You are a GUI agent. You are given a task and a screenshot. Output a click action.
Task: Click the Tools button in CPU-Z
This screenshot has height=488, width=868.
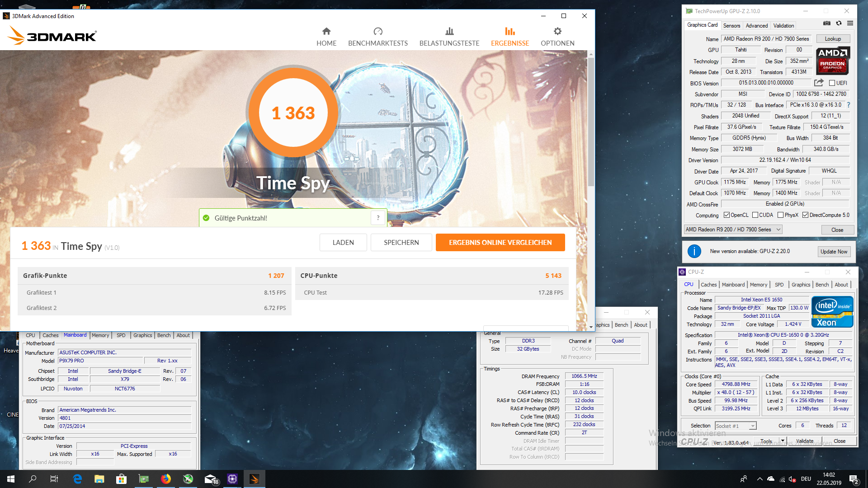766,441
